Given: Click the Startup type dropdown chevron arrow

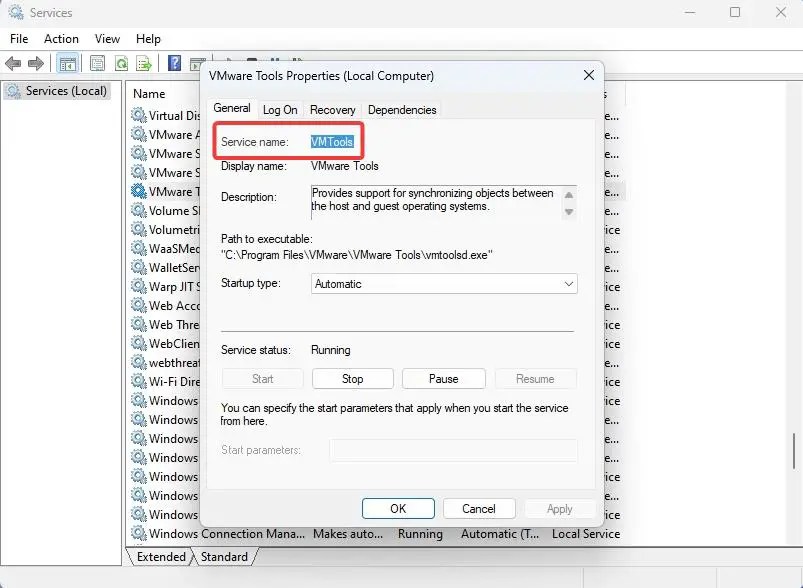Looking at the screenshot, I should tap(568, 284).
